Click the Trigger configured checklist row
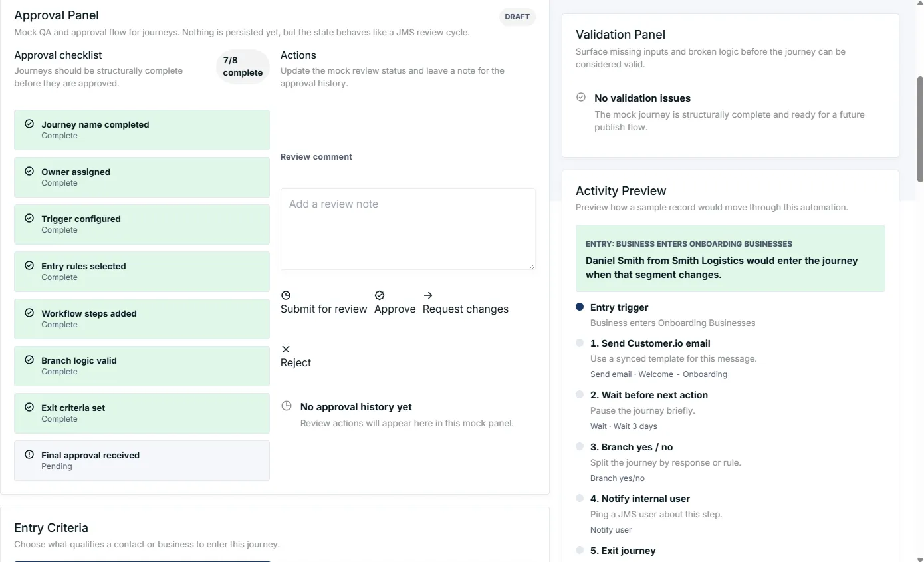The width and height of the screenshot is (924, 562). tap(142, 224)
